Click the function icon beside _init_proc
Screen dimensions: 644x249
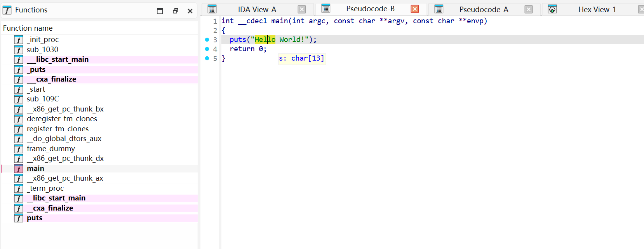tap(19, 40)
